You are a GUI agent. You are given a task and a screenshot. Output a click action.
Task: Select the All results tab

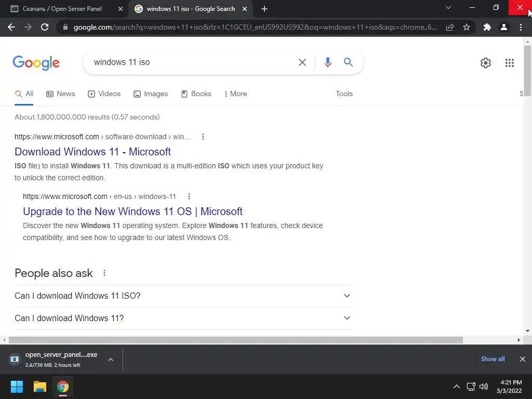24,94
